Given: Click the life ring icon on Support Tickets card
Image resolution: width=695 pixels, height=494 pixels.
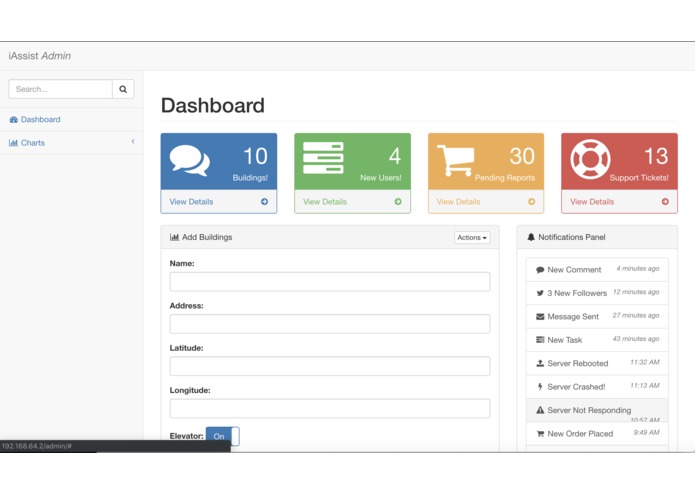Looking at the screenshot, I should coord(590,159).
